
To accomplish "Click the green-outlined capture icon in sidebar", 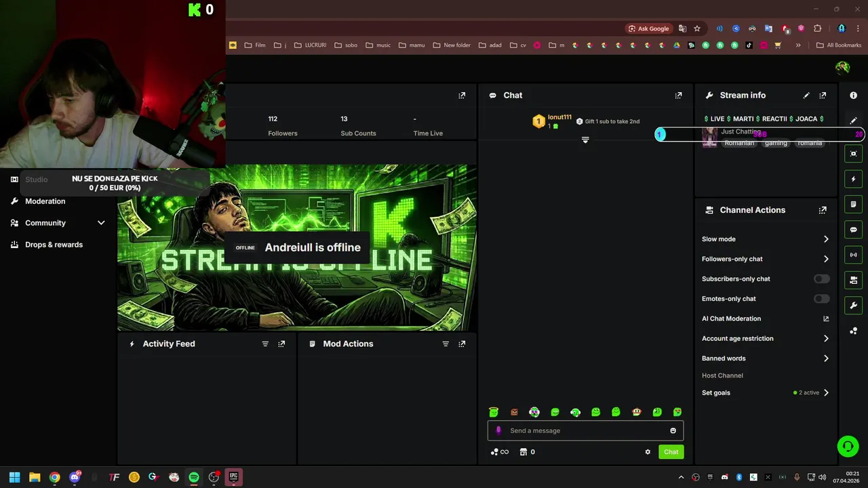I will click(x=853, y=154).
